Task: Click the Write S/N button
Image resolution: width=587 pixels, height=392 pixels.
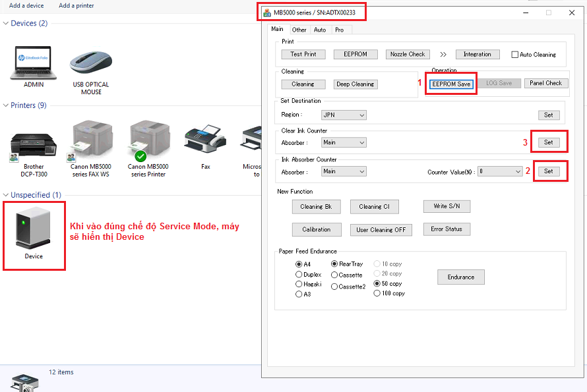Action: coord(447,206)
